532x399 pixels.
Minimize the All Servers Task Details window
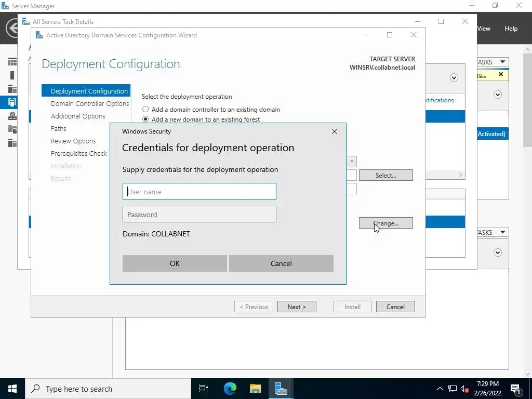click(418, 21)
